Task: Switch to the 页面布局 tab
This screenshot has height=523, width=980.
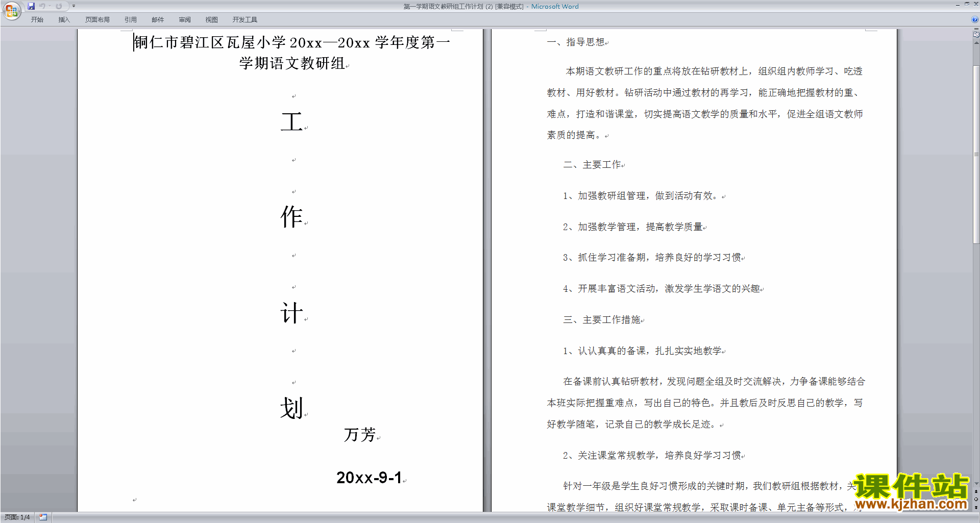Action: pyautogui.click(x=97, y=20)
